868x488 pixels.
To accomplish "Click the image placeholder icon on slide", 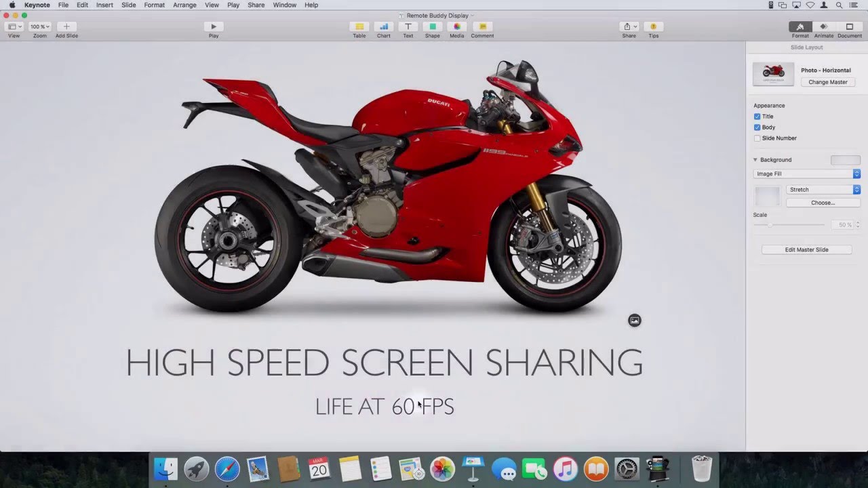I will [x=635, y=321].
